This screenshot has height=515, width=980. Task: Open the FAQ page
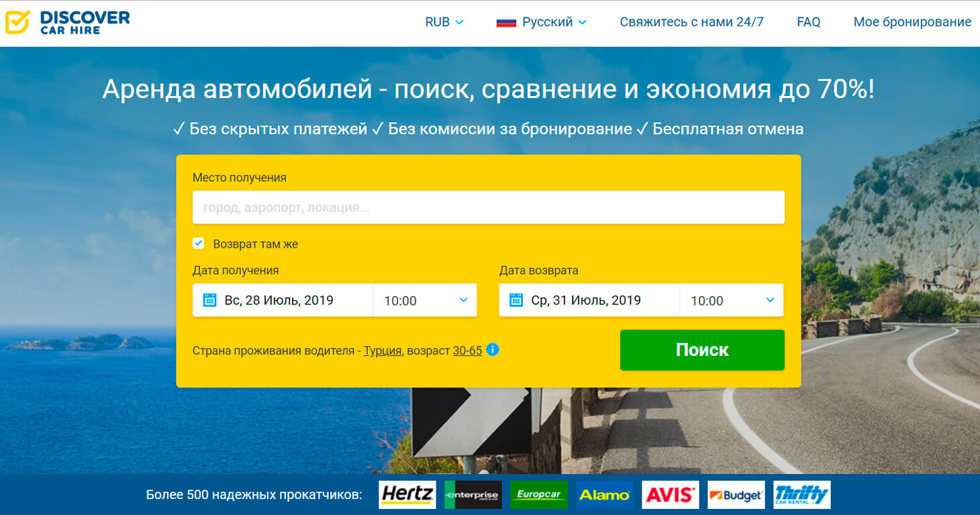[808, 21]
